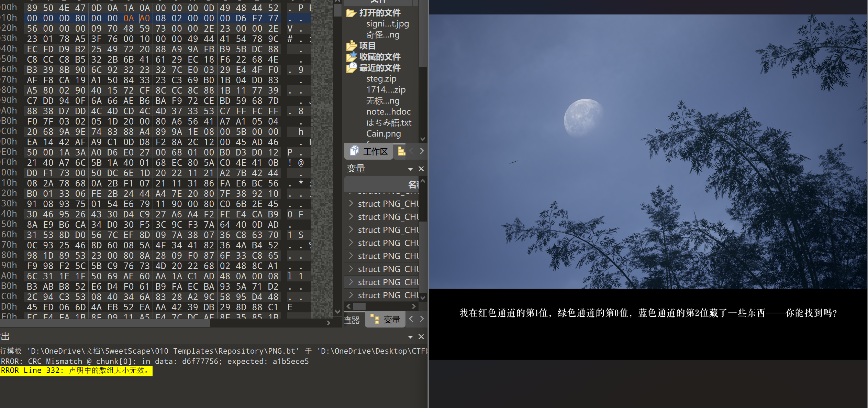
Task: Select はちみ語.txt in recent files
Action: pyautogui.click(x=388, y=123)
